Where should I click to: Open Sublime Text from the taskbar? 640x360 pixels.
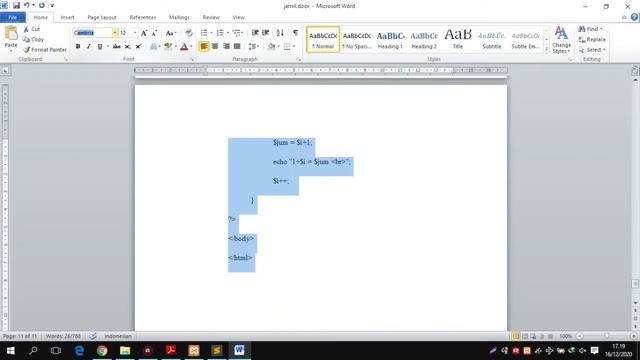pyautogui.click(x=217, y=350)
